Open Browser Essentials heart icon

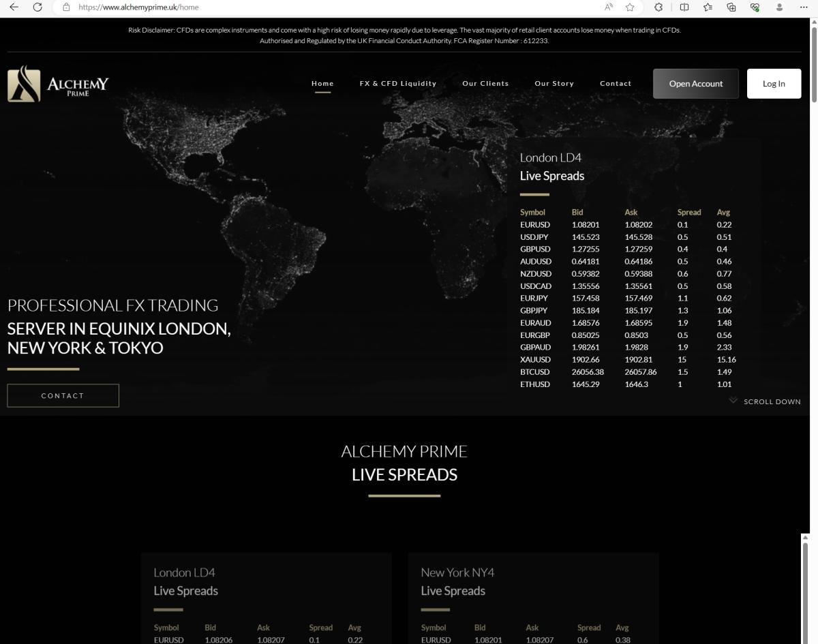point(755,7)
